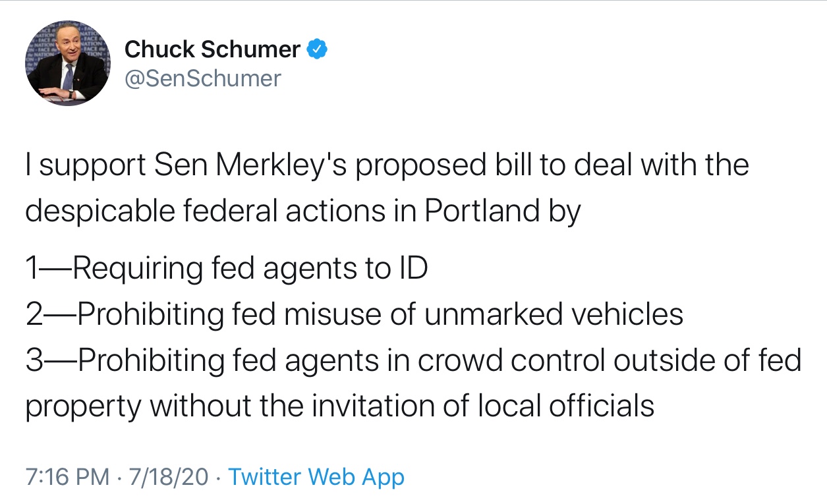Image resolution: width=827 pixels, height=504 pixels.
Task: Click Chuck Schumer's profile avatar photo
Action: click(x=68, y=63)
